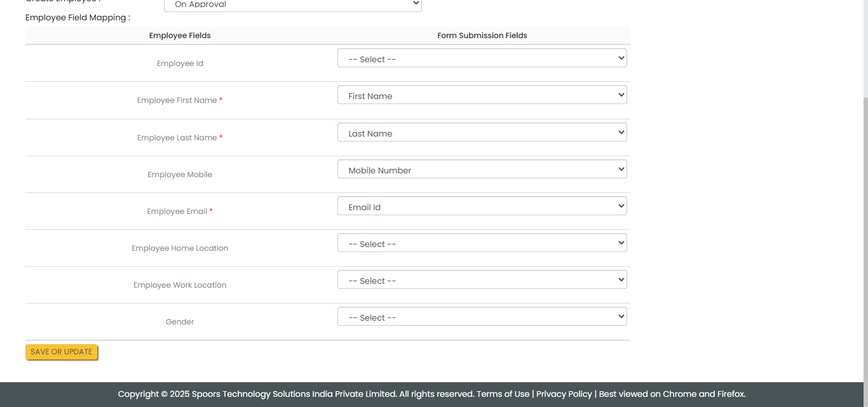The height and width of the screenshot is (407, 868).
Task: Click the Save or Update button
Action: pos(62,352)
